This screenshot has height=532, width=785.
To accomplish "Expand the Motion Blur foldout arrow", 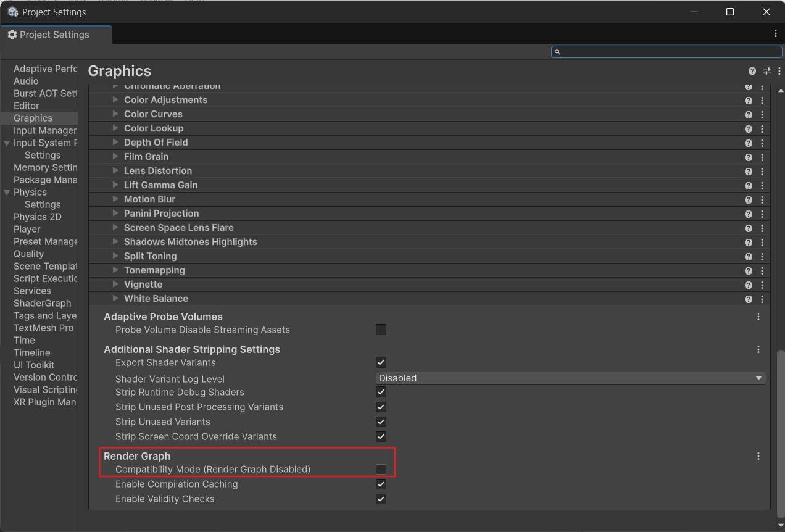I will 115,199.
